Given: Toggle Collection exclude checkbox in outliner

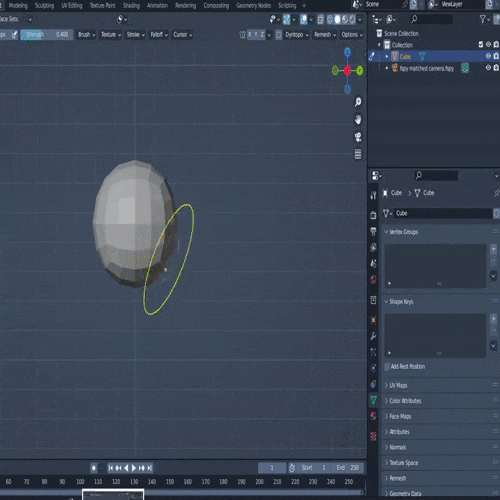Looking at the screenshot, I should (x=481, y=44).
